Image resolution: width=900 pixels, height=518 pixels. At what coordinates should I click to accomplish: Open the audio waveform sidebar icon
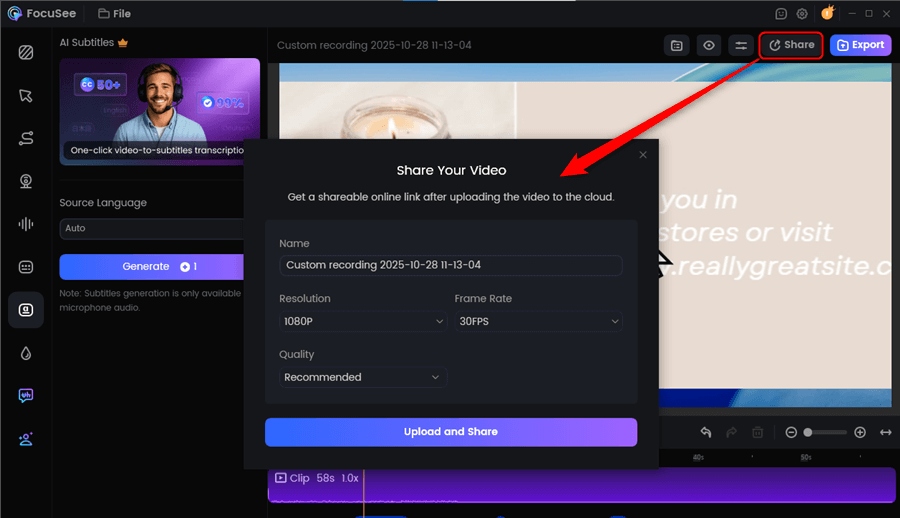(26, 224)
